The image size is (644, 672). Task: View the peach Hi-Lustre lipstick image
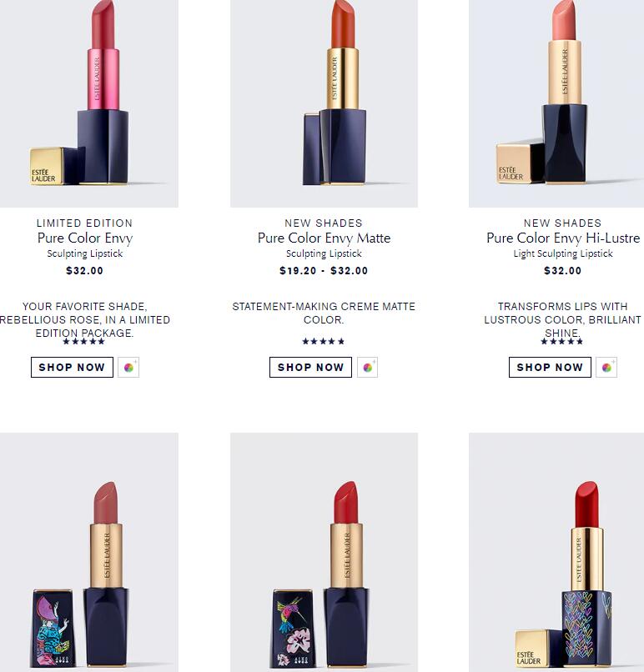[556, 103]
